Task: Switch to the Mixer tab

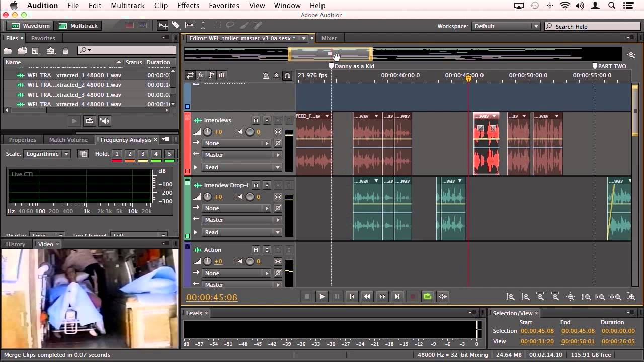Action: click(330, 38)
